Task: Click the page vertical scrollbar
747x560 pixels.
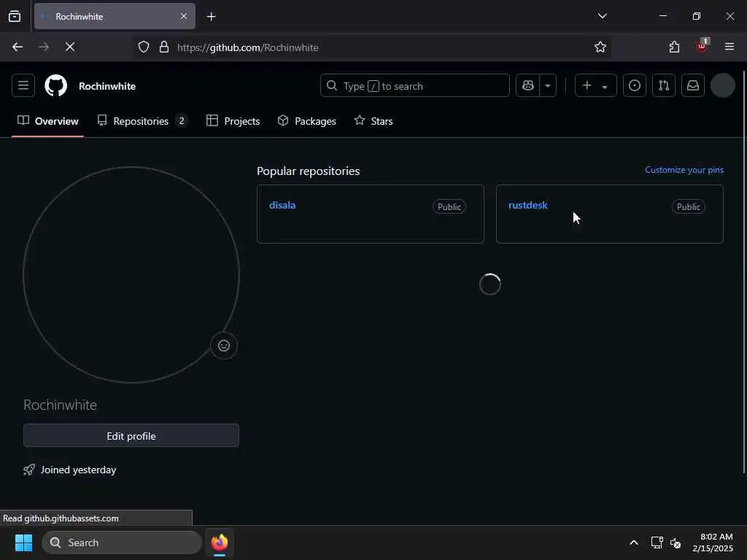Action: point(743,271)
